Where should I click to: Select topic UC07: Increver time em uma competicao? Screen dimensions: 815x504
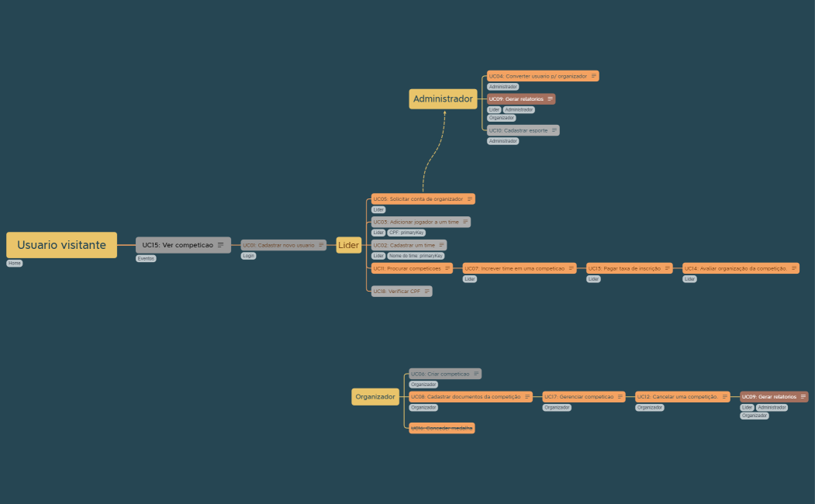[514, 268]
